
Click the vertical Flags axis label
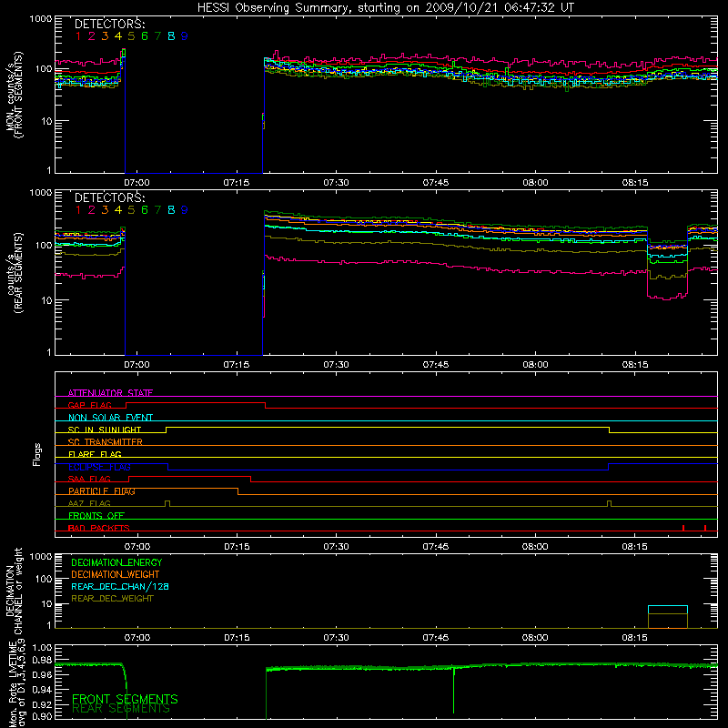pyautogui.click(x=37, y=454)
